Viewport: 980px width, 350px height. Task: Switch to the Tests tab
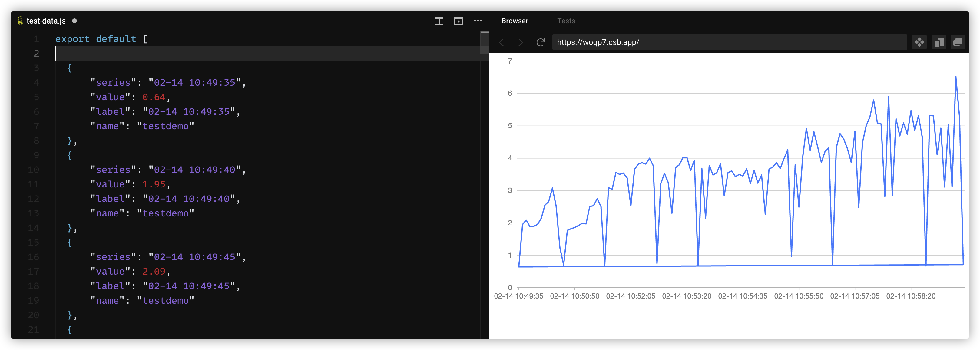566,21
